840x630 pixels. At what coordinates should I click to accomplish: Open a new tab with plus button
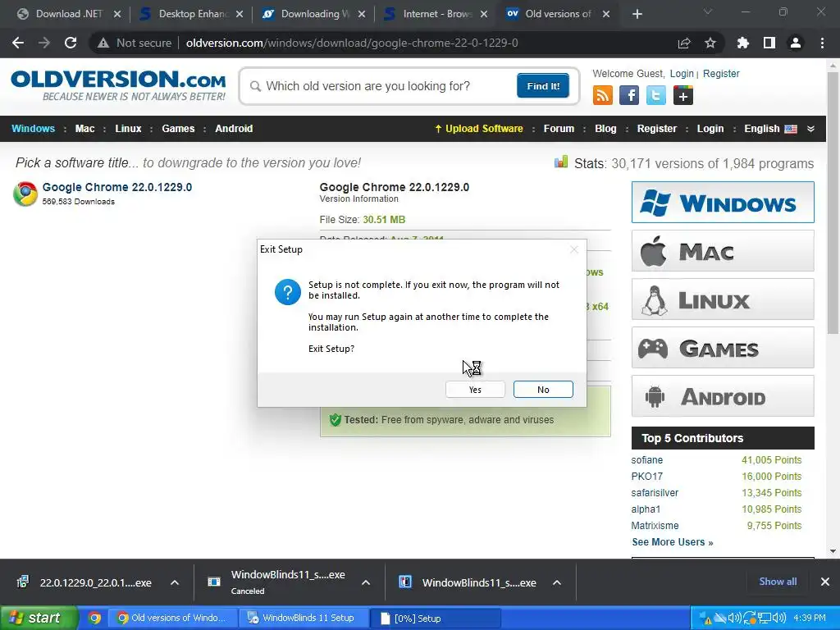click(x=637, y=14)
